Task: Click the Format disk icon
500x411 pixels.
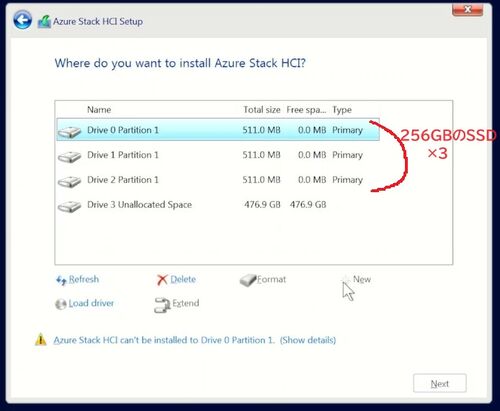Action: point(248,280)
